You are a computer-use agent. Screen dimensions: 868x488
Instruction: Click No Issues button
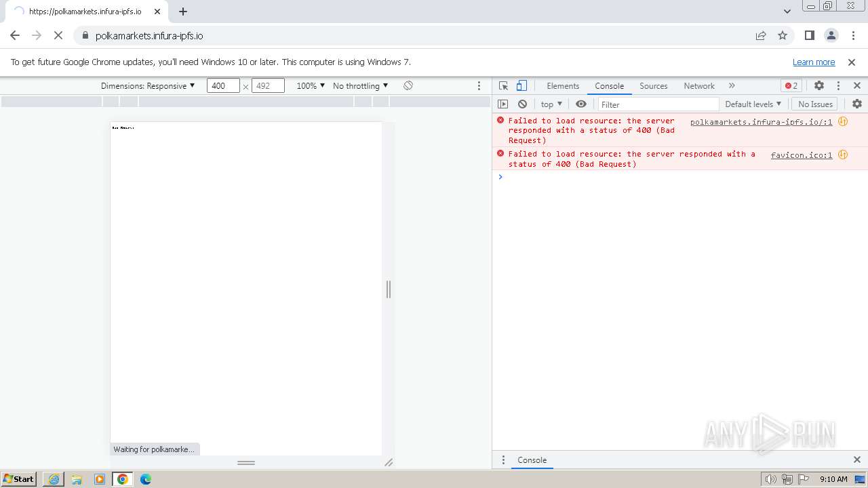tap(815, 104)
